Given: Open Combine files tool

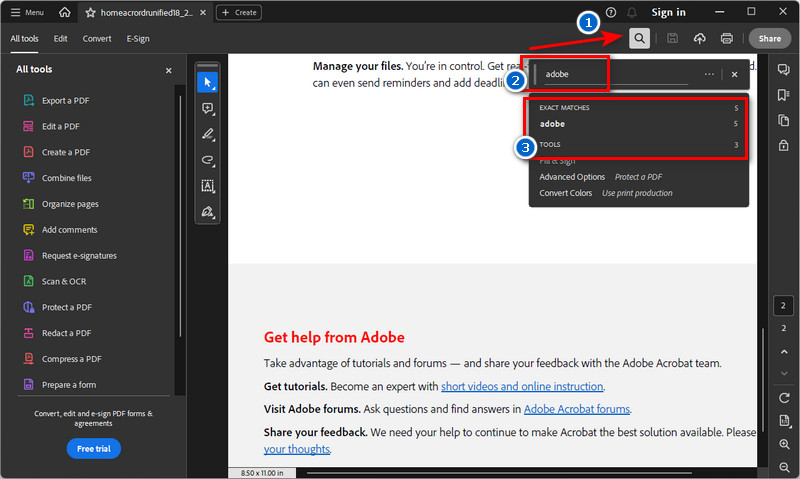Looking at the screenshot, I should [57, 178].
